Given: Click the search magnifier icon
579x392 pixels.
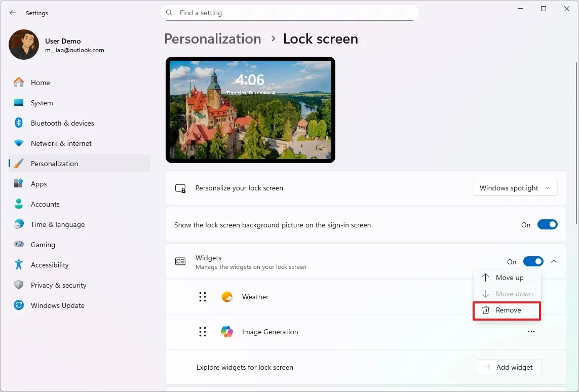Looking at the screenshot, I should pos(169,13).
